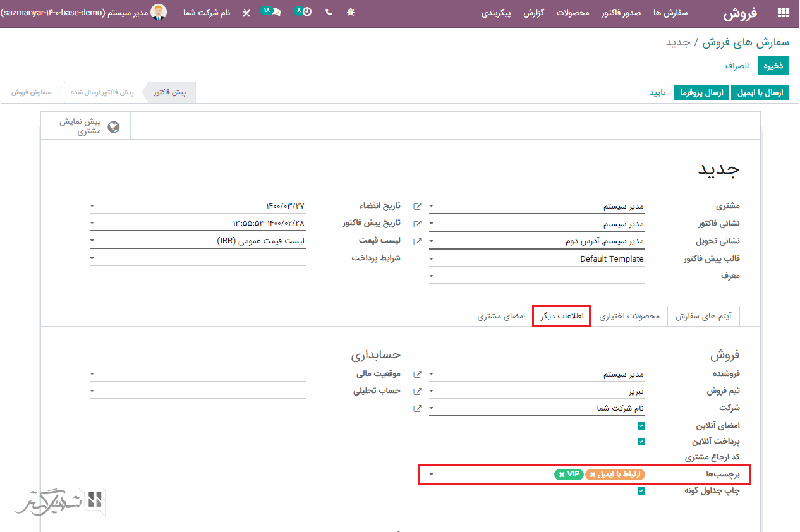Image resolution: width=800 pixels, height=532 pixels.
Task: Open the لیست قیمت dropdown
Action: coord(93,241)
